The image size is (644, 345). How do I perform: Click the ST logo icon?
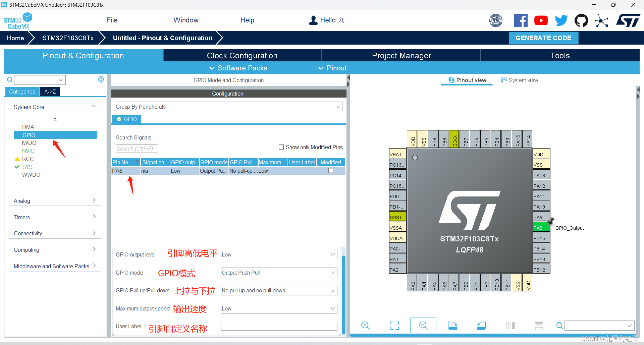[628, 20]
